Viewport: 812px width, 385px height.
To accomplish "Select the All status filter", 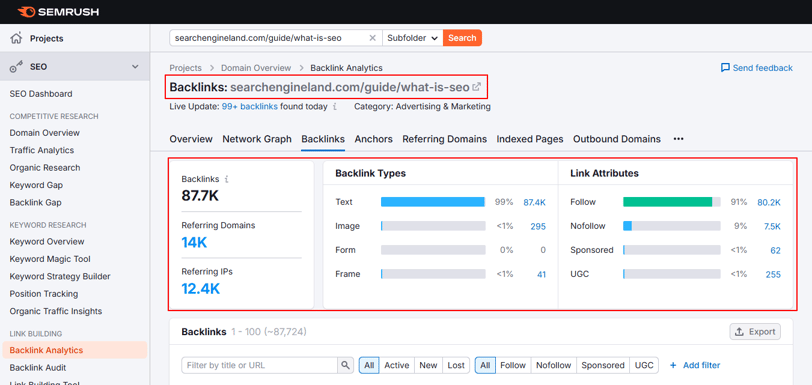I will (x=369, y=365).
